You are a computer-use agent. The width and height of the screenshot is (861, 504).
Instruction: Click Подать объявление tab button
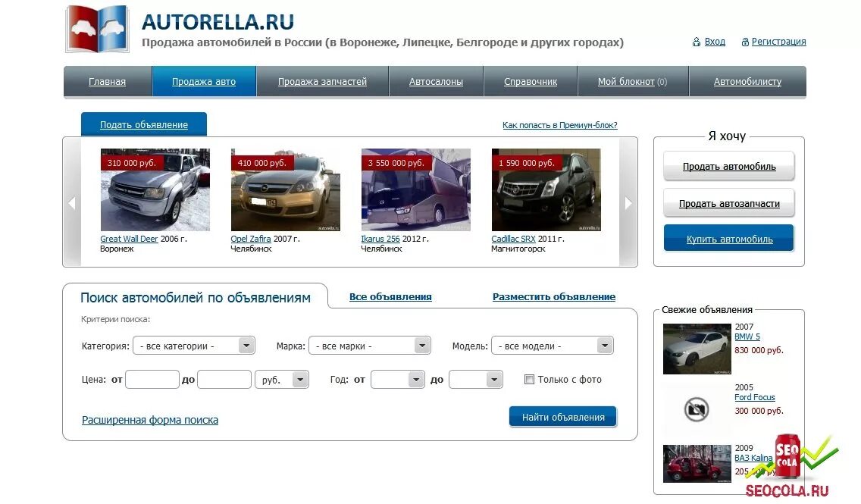pyautogui.click(x=144, y=124)
